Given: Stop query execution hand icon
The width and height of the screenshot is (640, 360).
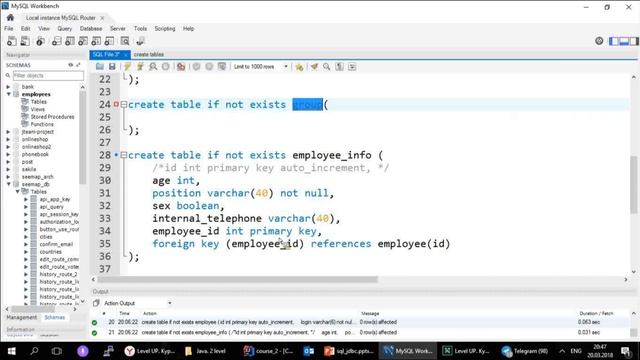Looking at the screenshot, I should [165, 67].
